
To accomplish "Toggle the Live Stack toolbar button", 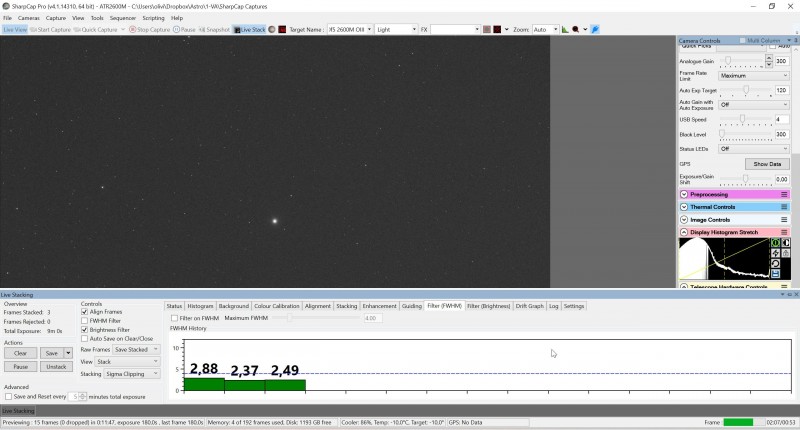I will tap(249, 30).
